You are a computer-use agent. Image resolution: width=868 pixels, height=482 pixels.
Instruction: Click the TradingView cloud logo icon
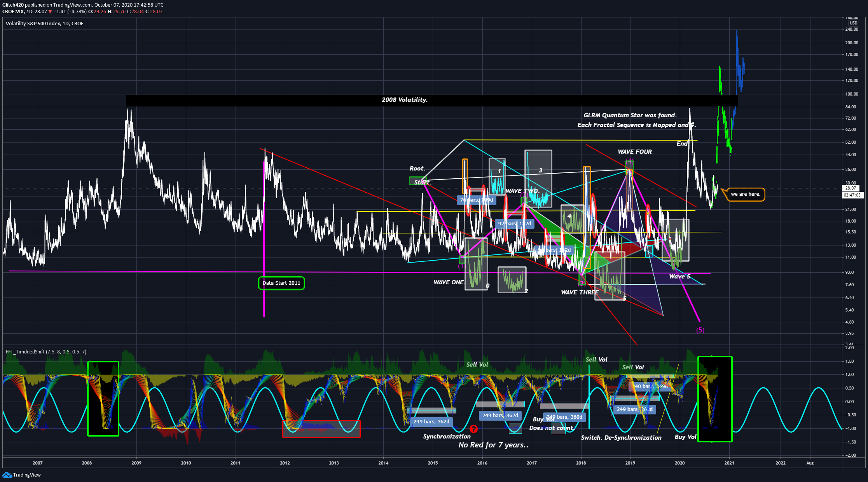7,475
